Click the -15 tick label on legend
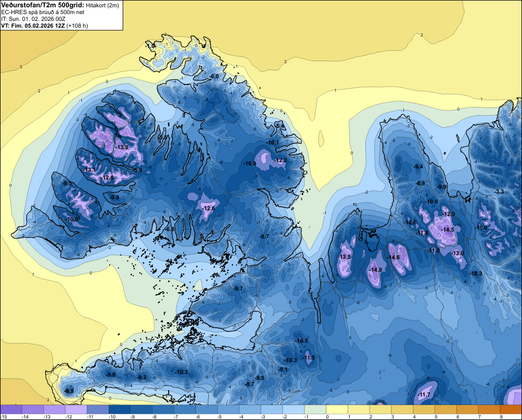This screenshot has width=522, height=420. [x=4, y=417]
